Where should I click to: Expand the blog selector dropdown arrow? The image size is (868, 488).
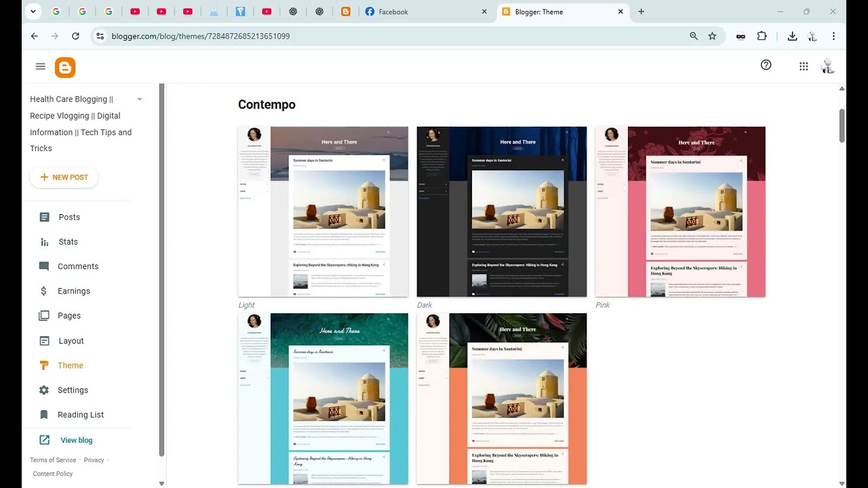pyautogui.click(x=140, y=99)
